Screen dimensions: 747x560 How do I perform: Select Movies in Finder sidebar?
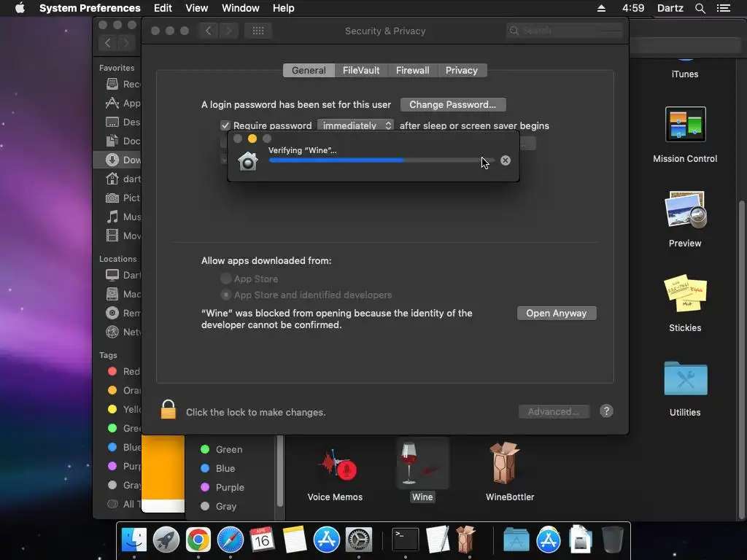point(123,236)
